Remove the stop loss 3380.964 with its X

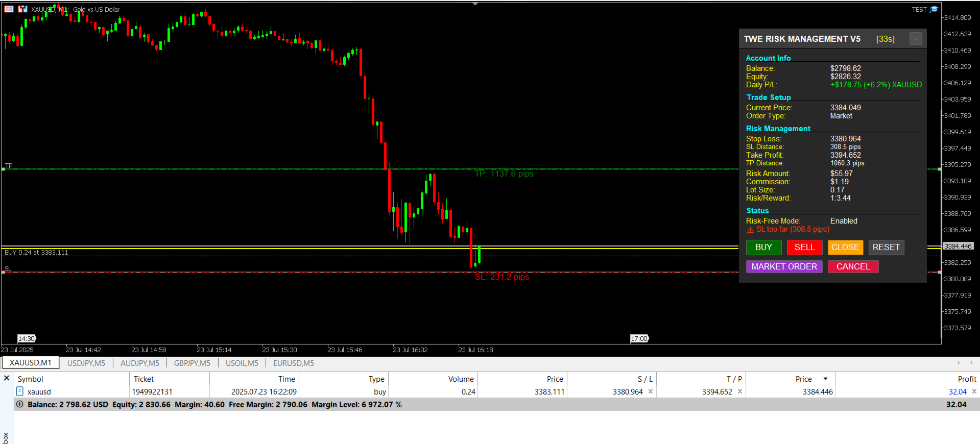(x=651, y=391)
